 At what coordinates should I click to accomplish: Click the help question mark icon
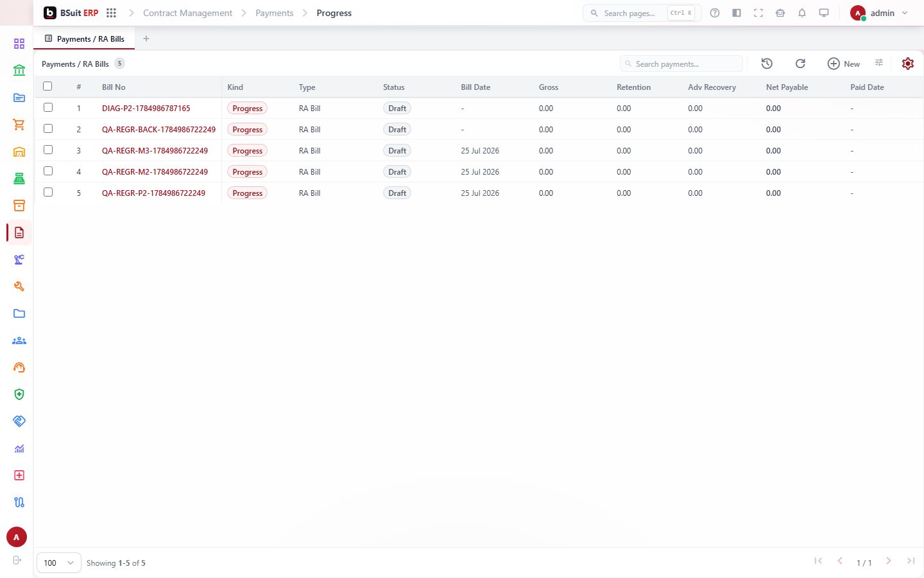click(x=715, y=13)
